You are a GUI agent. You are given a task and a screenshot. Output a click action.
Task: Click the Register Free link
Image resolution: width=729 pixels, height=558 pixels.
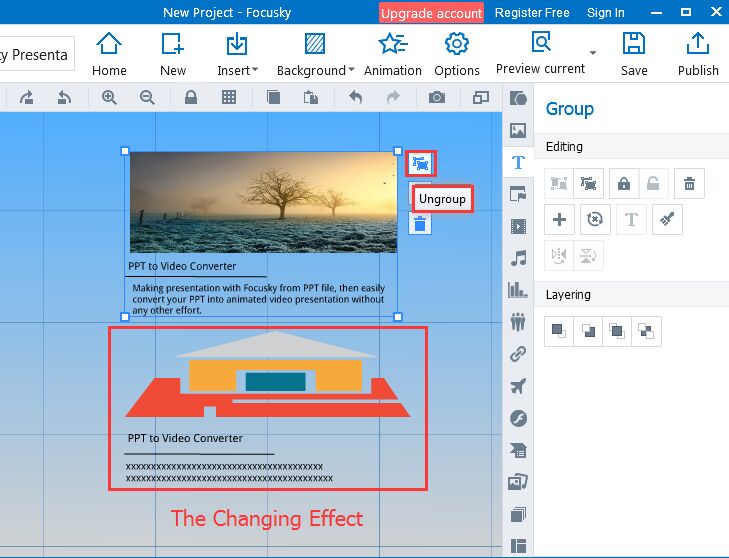pyautogui.click(x=532, y=13)
